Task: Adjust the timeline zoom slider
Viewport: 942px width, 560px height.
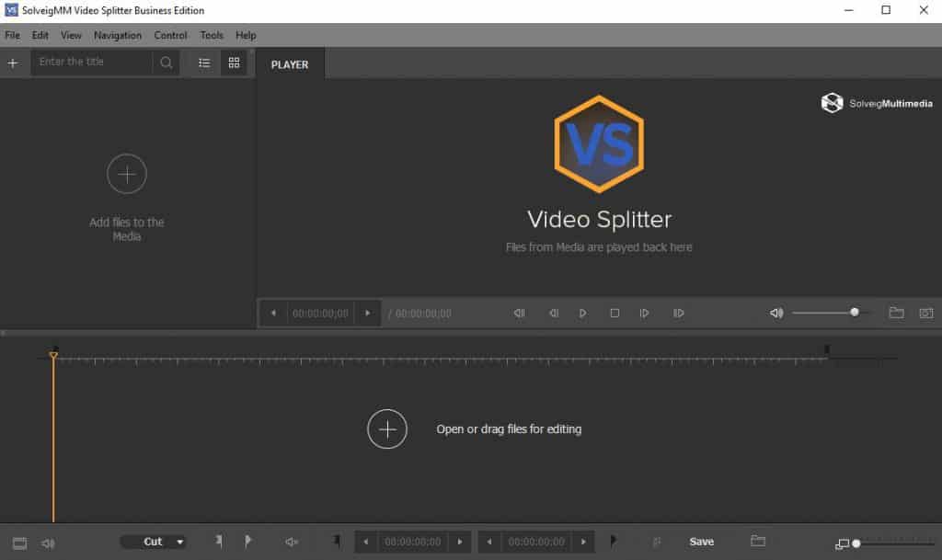Action: click(x=895, y=543)
